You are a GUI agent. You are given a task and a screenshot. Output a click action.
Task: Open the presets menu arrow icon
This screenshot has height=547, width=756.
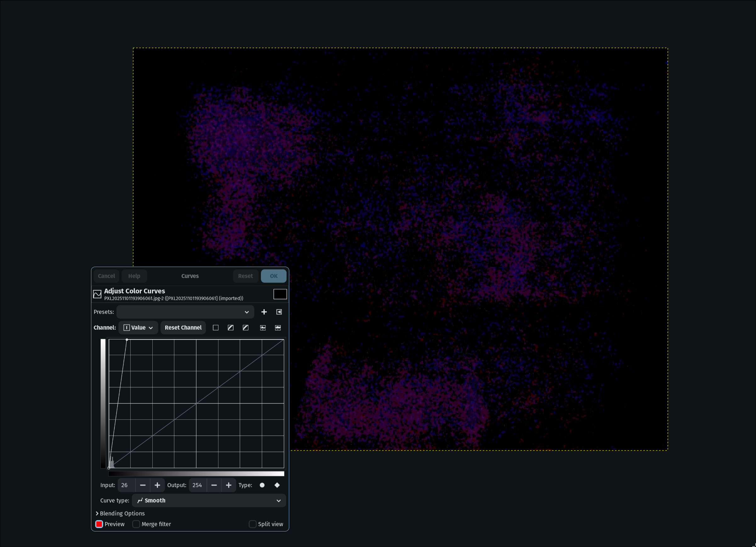[279, 312]
